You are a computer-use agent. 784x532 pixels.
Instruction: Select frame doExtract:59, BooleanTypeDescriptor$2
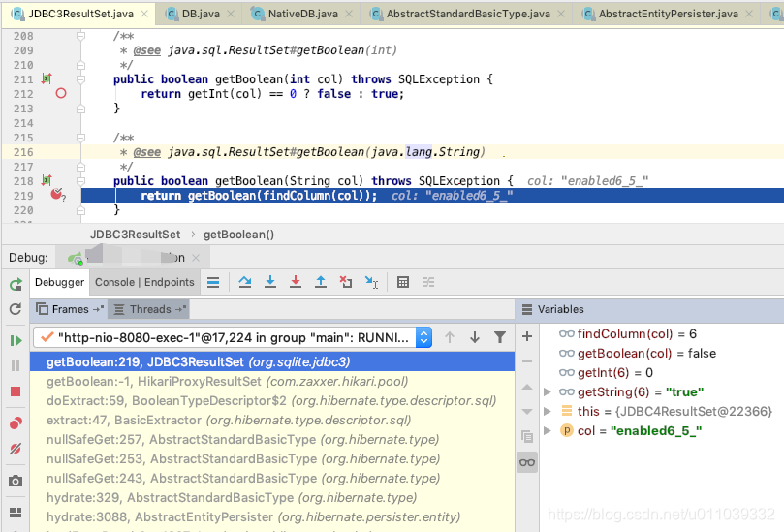272,401
